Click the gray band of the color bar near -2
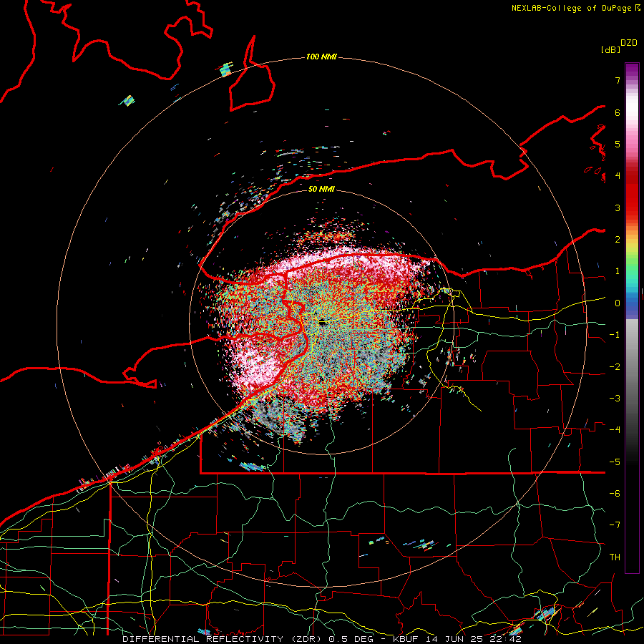The image size is (644, 644). [632, 367]
